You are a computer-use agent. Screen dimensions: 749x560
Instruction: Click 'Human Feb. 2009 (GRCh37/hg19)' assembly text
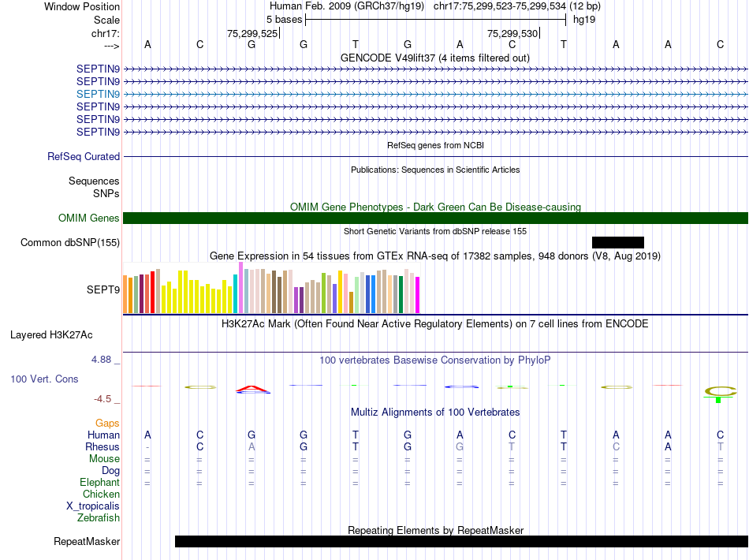pos(347,6)
